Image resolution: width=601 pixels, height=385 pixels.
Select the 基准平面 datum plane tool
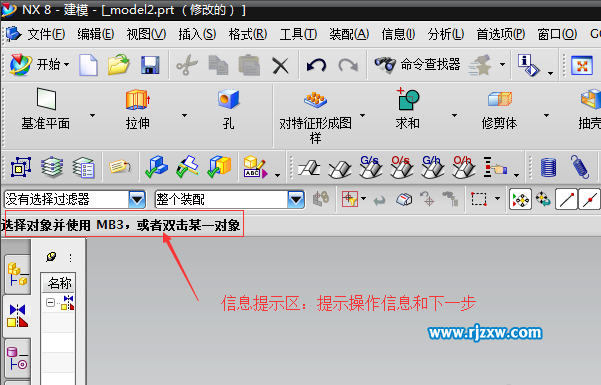[x=46, y=109]
